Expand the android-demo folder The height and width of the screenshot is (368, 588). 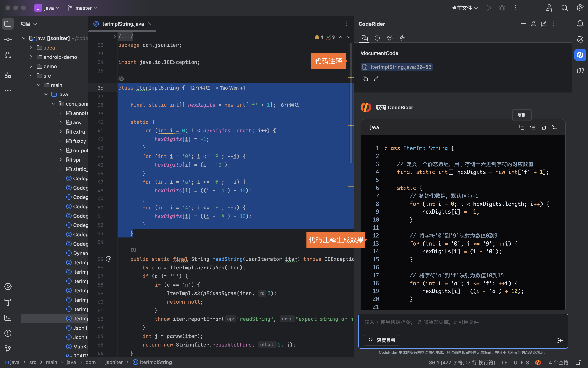pyautogui.click(x=31, y=57)
